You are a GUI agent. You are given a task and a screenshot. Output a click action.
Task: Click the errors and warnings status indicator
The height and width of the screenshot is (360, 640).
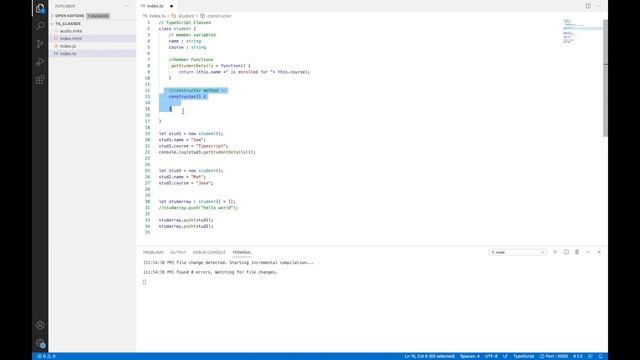click(x=46, y=356)
